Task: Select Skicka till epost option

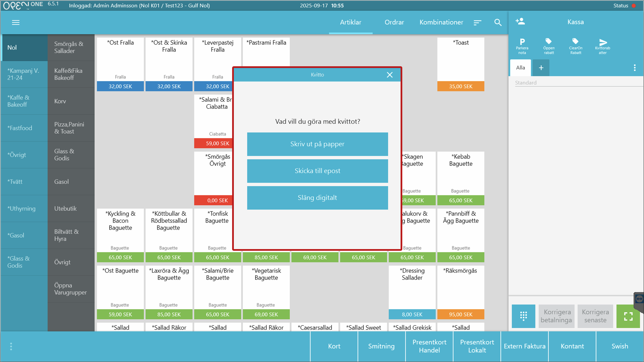Action: 317,171
